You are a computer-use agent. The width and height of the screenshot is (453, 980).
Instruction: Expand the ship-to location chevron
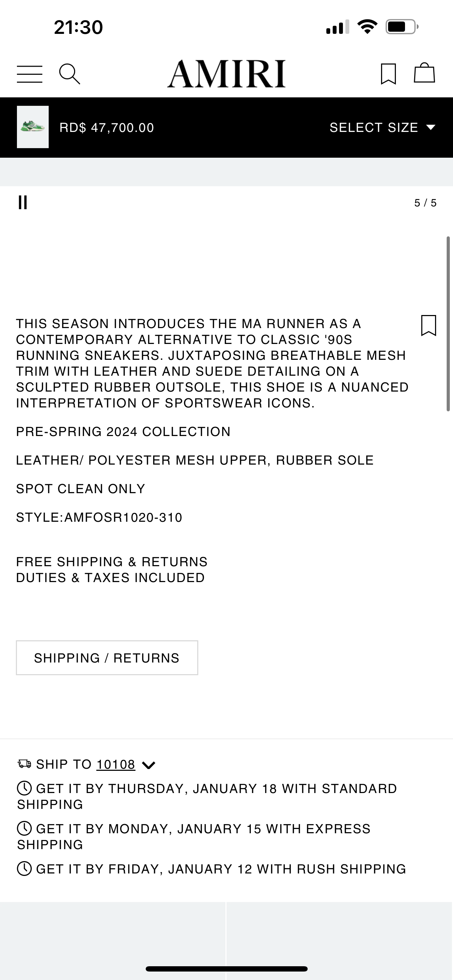148,765
